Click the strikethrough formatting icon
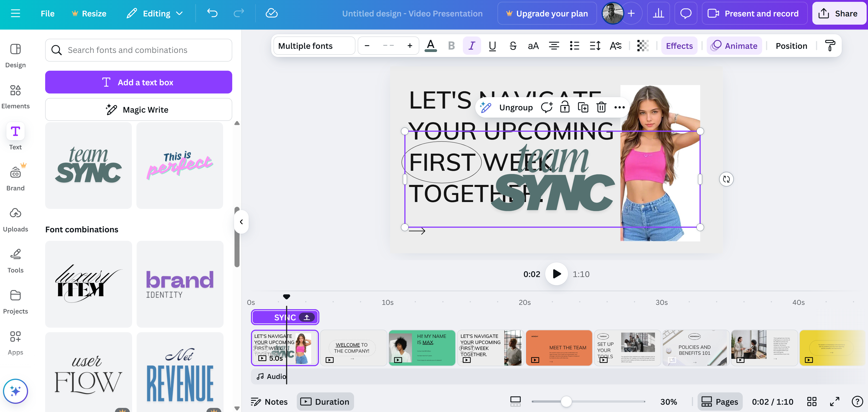 coord(513,46)
